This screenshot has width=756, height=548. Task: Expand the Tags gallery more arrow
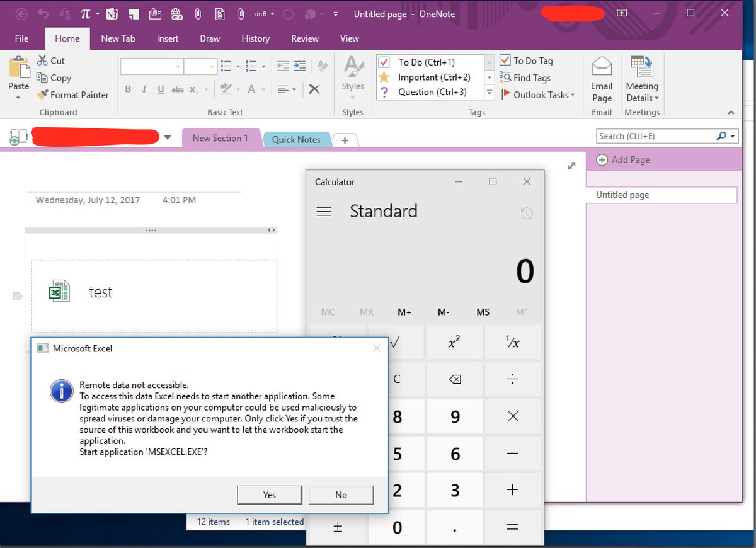click(x=490, y=92)
